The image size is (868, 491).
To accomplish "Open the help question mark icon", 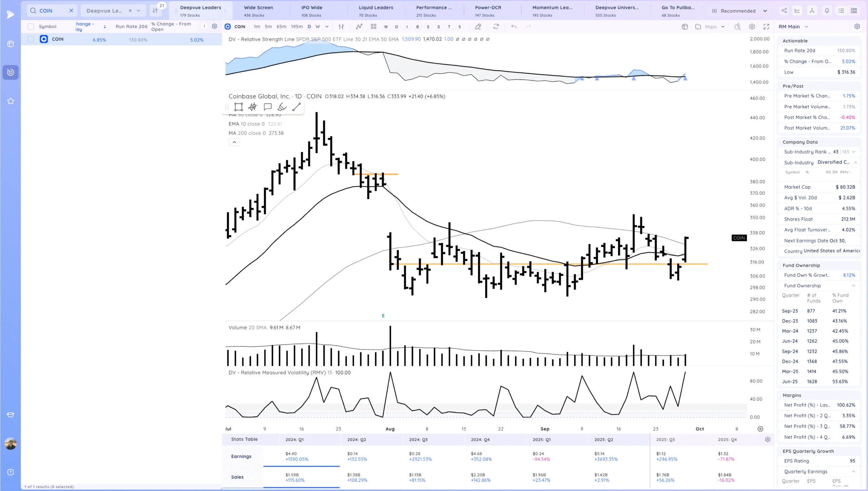I will [x=11, y=472].
